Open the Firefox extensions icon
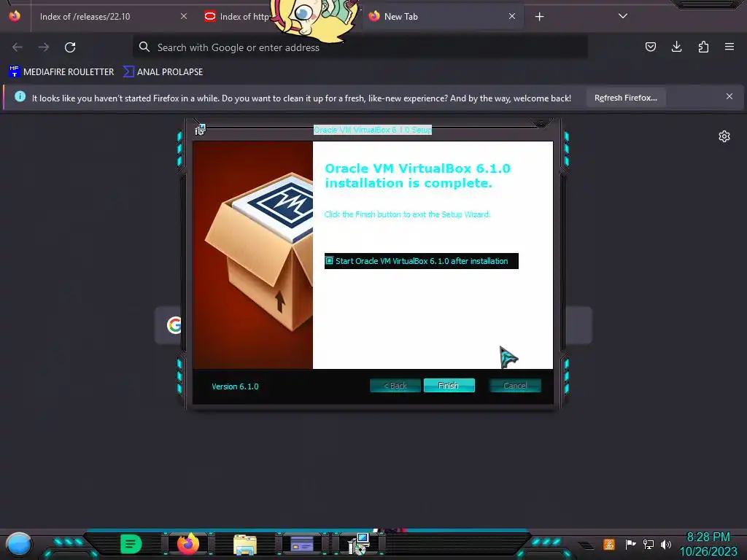The height and width of the screenshot is (560, 747). (703, 47)
